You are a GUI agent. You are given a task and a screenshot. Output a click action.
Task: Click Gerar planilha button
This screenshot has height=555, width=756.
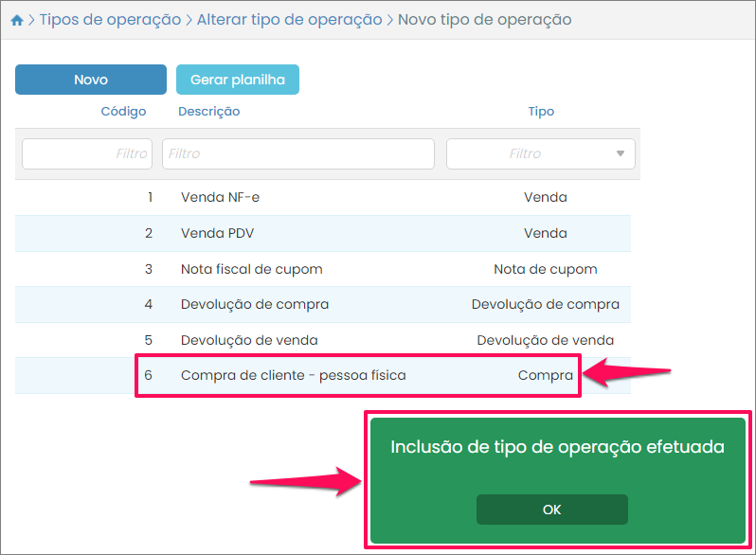pos(238,81)
